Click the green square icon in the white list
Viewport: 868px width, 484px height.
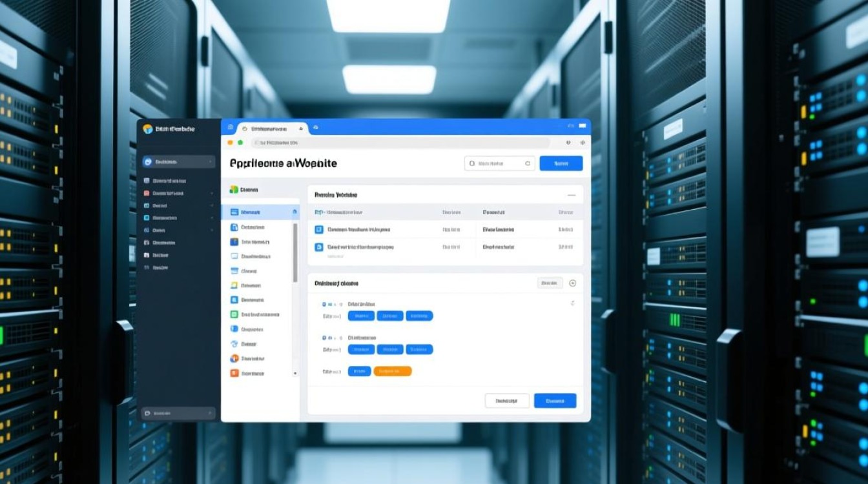[234, 314]
